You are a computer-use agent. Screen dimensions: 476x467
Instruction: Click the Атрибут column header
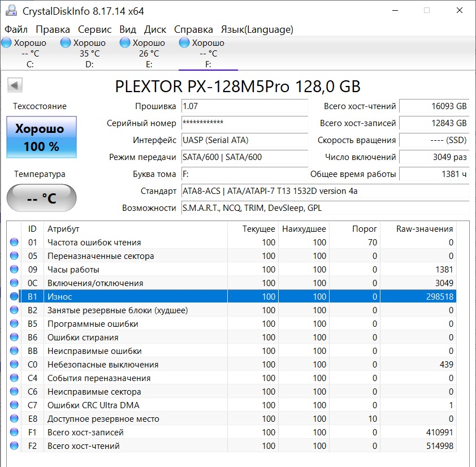pos(136,229)
